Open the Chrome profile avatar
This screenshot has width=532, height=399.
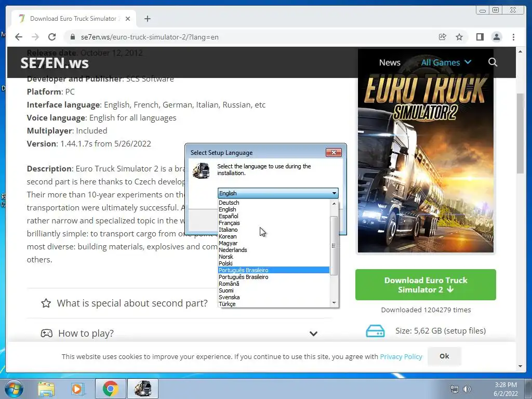[496, 37]
